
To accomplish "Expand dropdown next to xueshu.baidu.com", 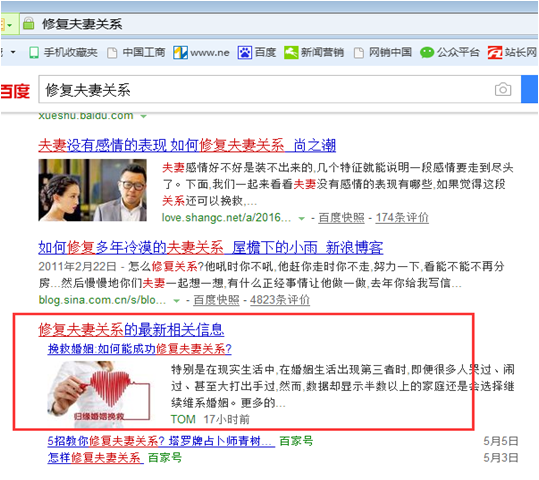I will [143, 117].
